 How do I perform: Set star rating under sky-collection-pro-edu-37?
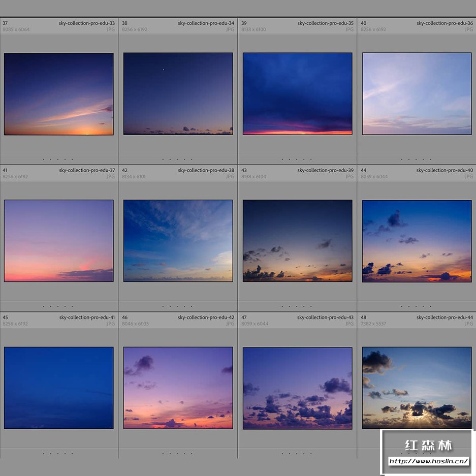point(58,306)
